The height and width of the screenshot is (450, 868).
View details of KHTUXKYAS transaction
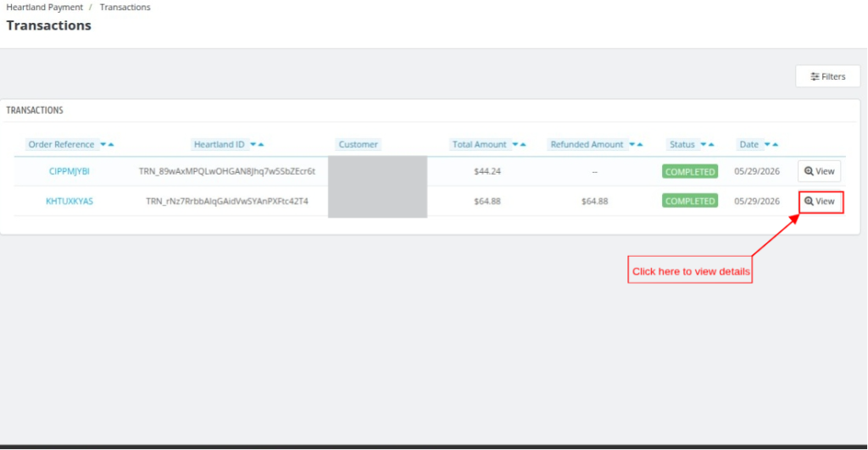point(821,202)
